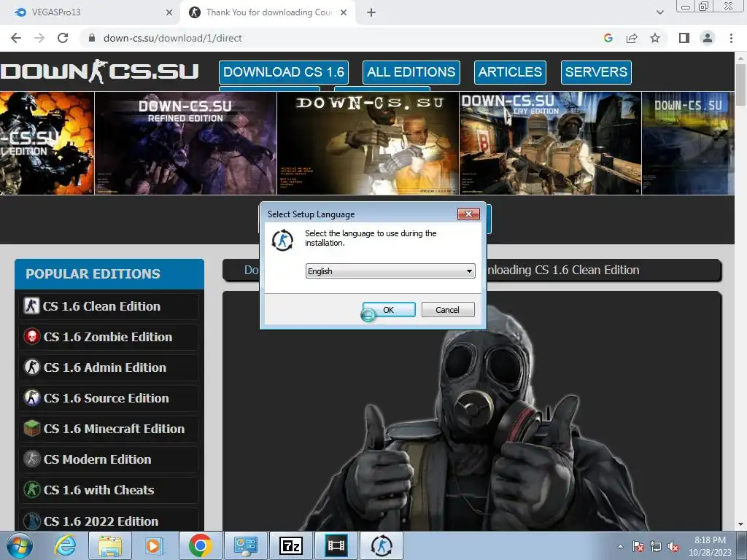Open the film strip taskbar icon
The width and height of the screenshot is (747, 560).
[x=336, y=545]
